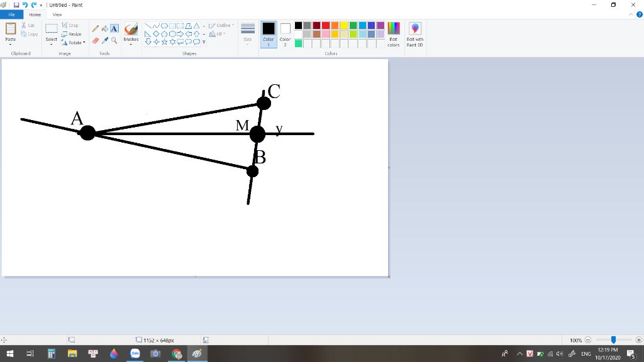Open Task View on the taskbar

click(30, 353)
